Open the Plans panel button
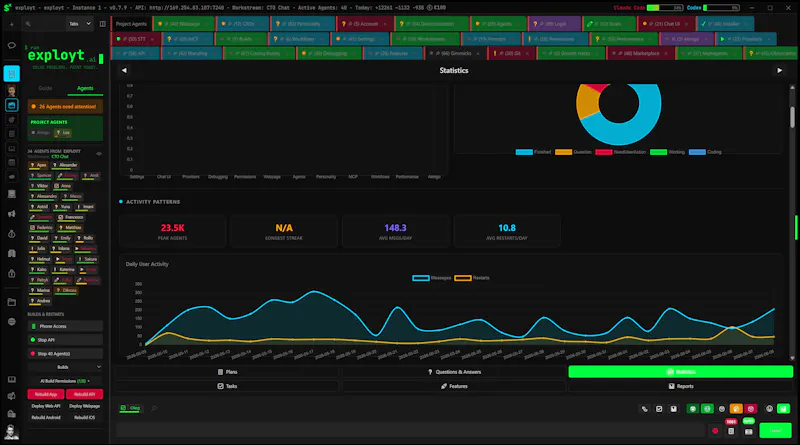Screen dimensions: 800x445 (227, 372)
